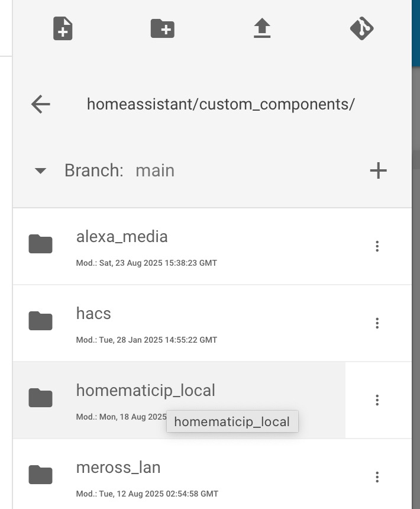Open options menu for hacs
Viewport: 420px width, 509px height.
(377, 323)
